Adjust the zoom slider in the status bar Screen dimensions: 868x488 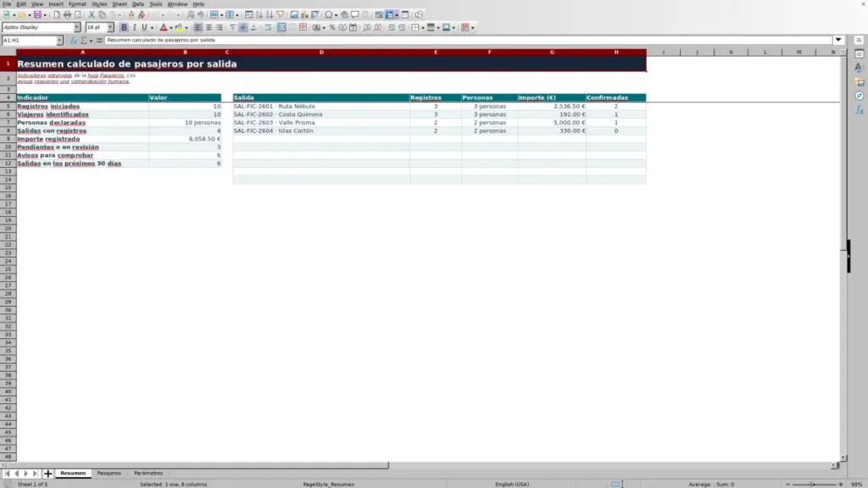[x=813, y=484]
